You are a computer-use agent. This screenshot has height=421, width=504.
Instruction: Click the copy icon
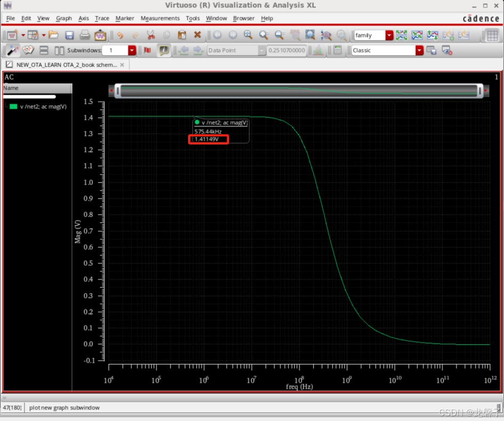click(x=167, y=35)
